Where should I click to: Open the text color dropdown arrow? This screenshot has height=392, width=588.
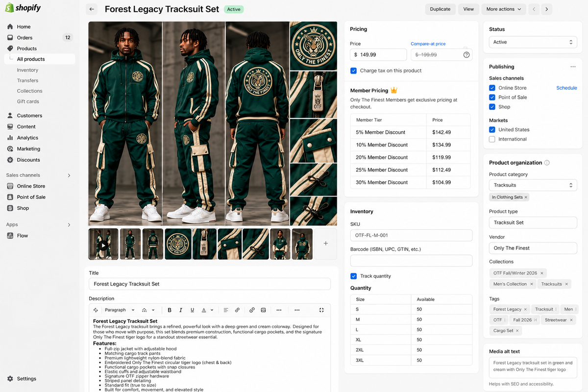212,310
